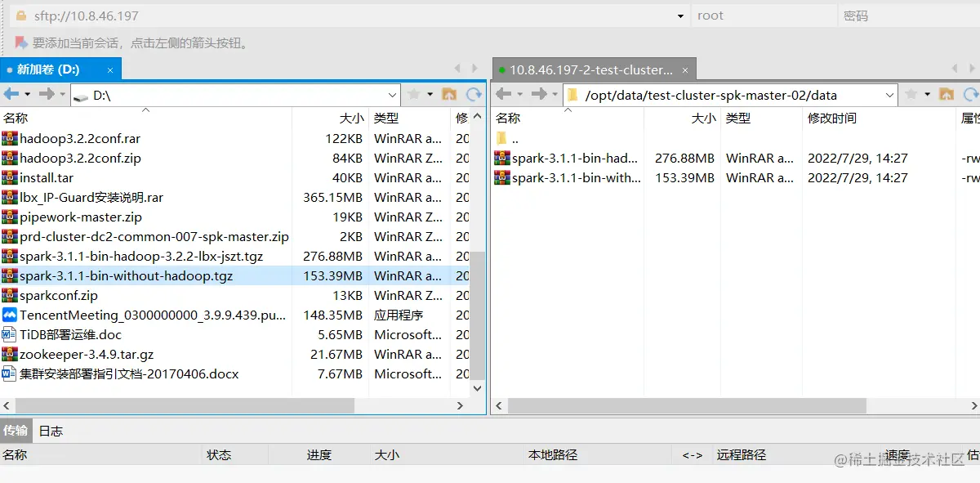Close the 10.8.46.197 remote session tab
The image size is (980, 483).
click(686, 70)
